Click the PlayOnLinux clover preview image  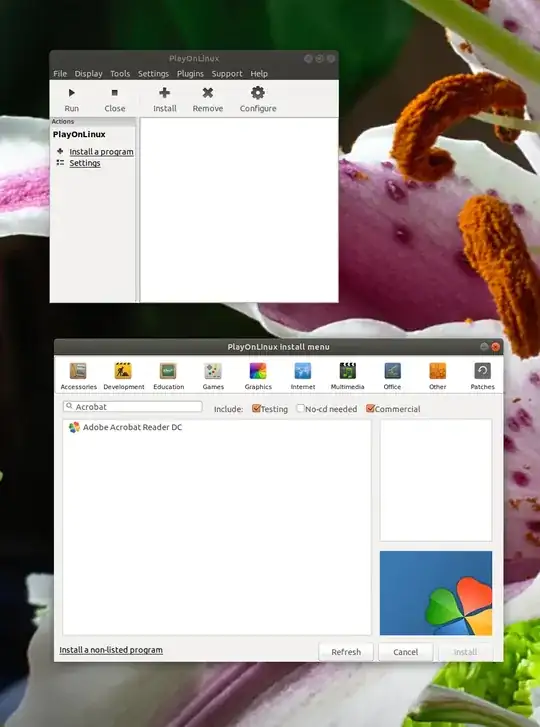click(x=436, y=593)
